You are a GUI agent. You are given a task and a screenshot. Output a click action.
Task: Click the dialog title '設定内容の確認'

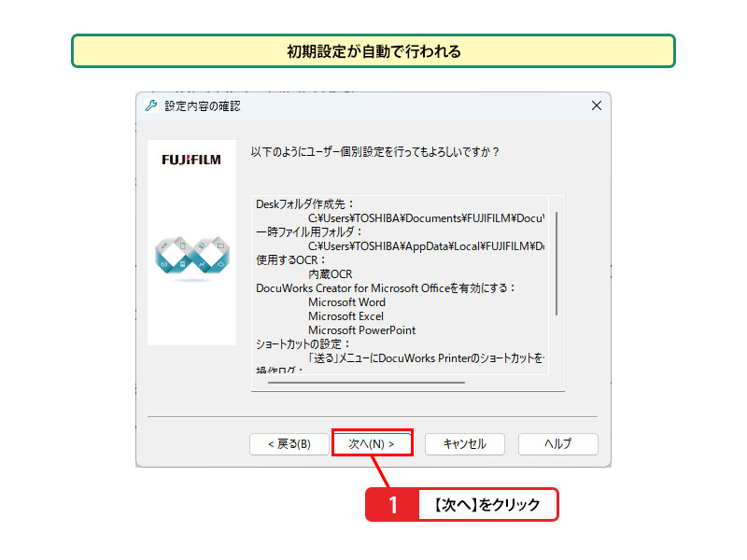[x=203, y=105]
